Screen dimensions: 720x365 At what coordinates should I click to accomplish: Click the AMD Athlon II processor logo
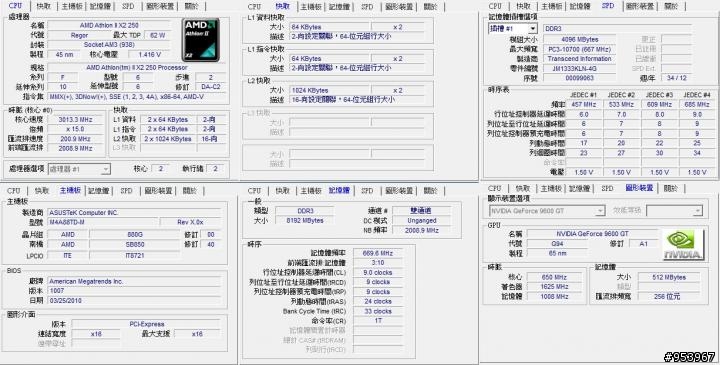point(201,39)
